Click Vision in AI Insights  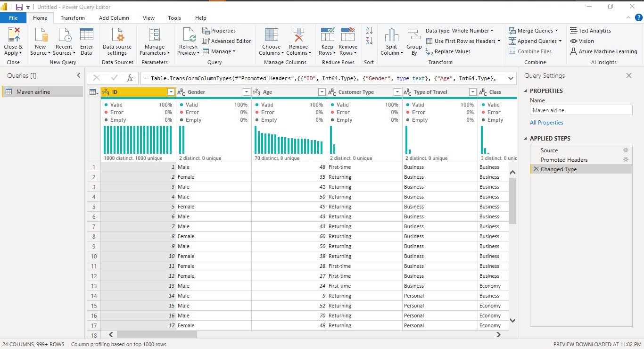tap(582, 41)
